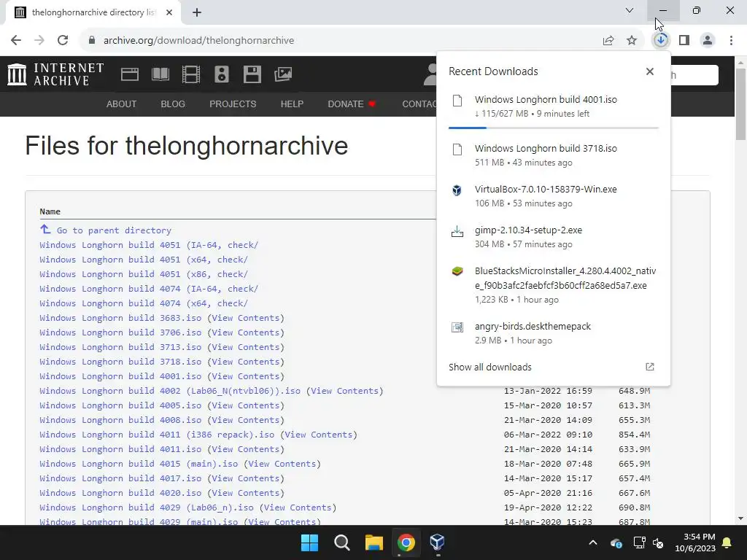View Contents of build 3706.iso
Viewport: 747px width, 560px height.
tap(245, 332)
